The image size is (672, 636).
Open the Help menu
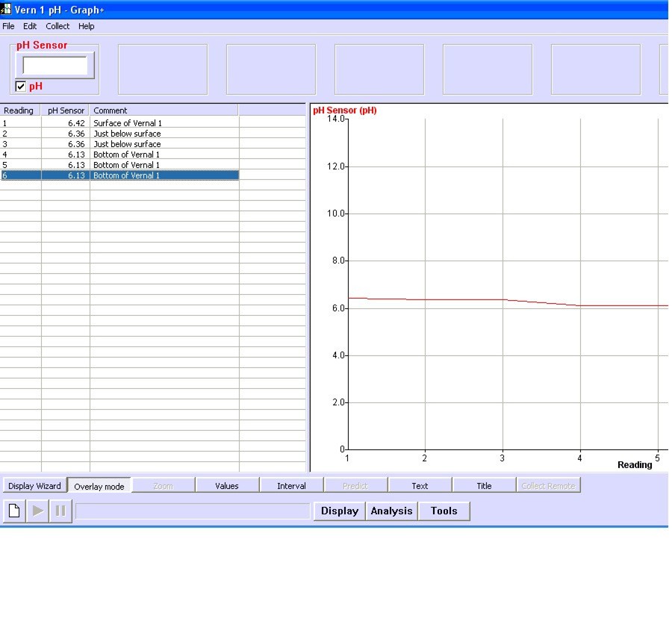tap(86, 26)
